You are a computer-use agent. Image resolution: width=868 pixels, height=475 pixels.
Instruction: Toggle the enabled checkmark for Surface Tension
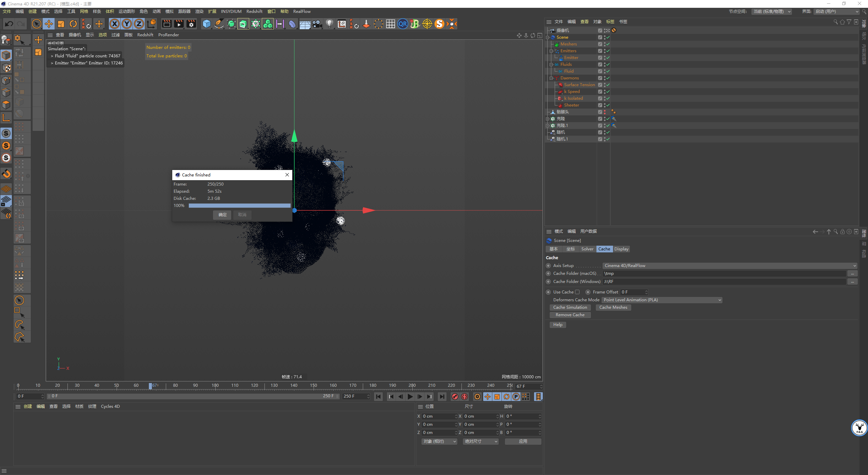click(608, 85)
